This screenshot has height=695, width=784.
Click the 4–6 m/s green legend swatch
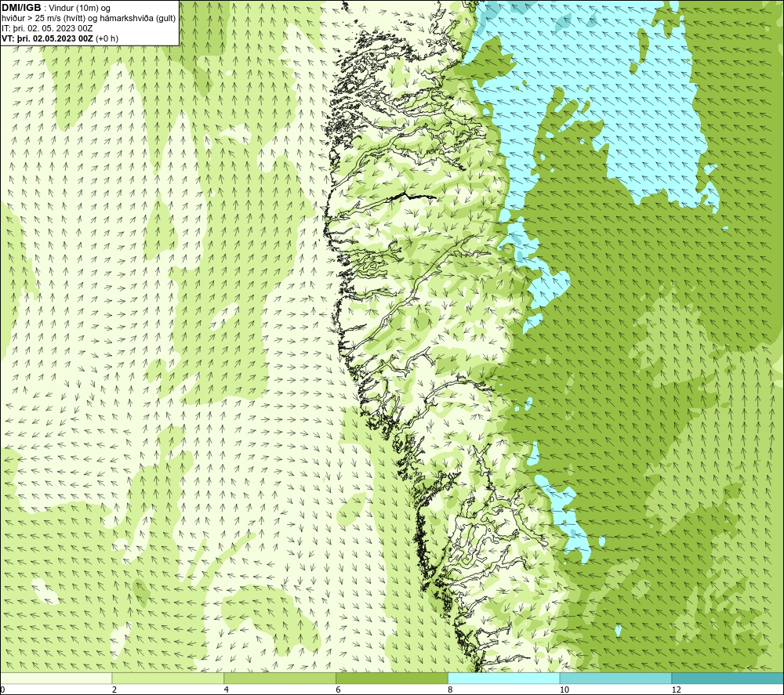click(x=280, y=678)
